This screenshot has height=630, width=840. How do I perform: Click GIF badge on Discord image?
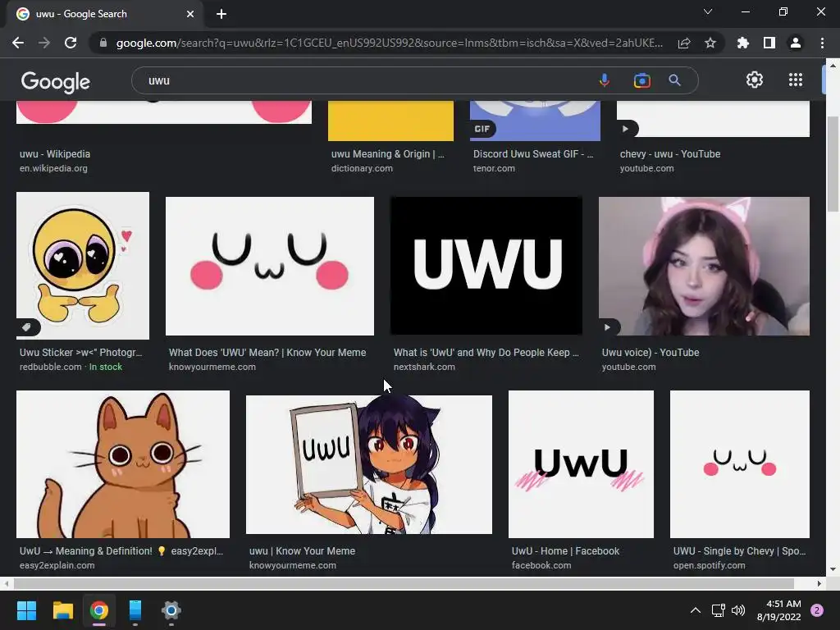click(x=482, y=129)
